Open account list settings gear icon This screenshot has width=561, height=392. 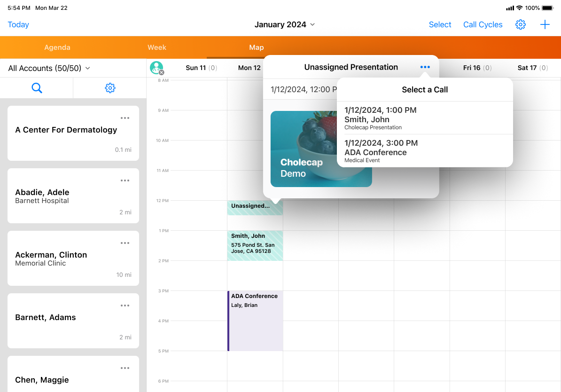click(x=110, y=88)
